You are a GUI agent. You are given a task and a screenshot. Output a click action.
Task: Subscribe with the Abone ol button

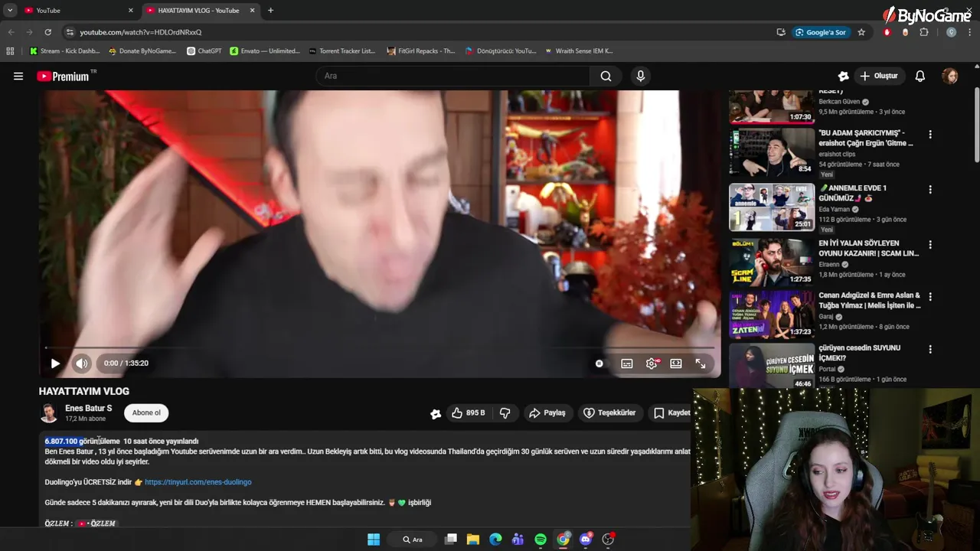point(146,412)
